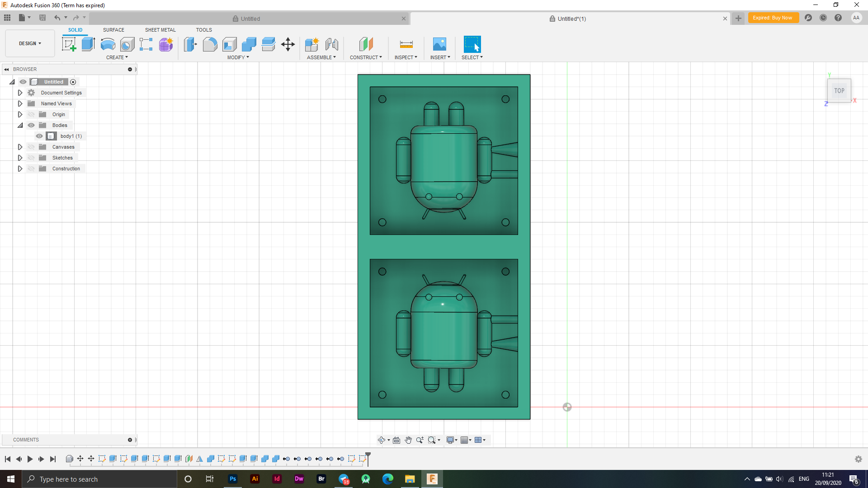Select the Press Pull tool
Screen dimensions: 868x488
[190, 44]
